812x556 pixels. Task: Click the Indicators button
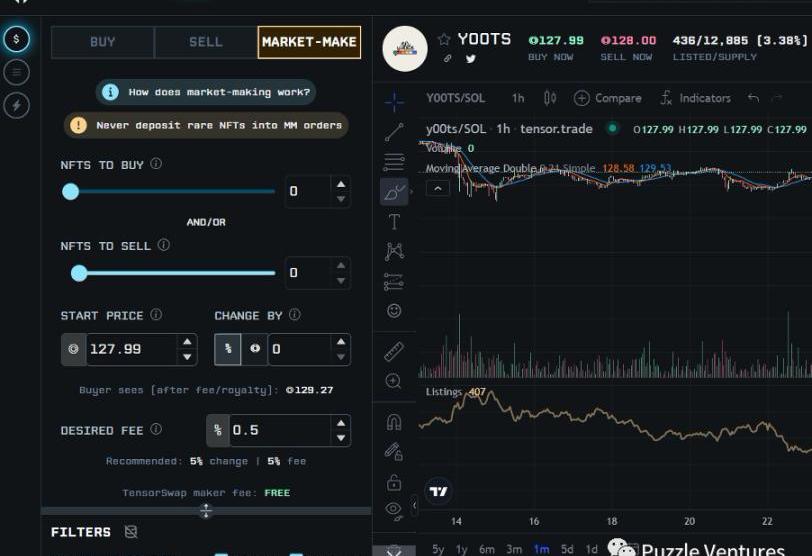695,98
